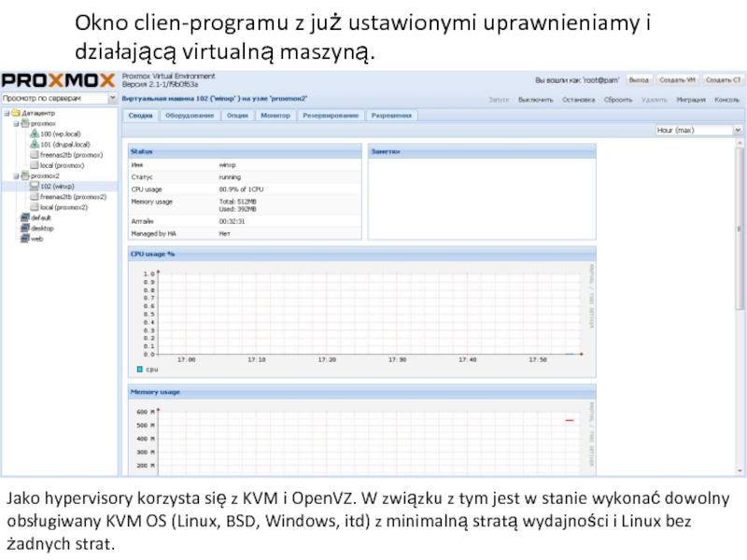Open the Опции tab

pyautogui.click(x=237, y=116)
